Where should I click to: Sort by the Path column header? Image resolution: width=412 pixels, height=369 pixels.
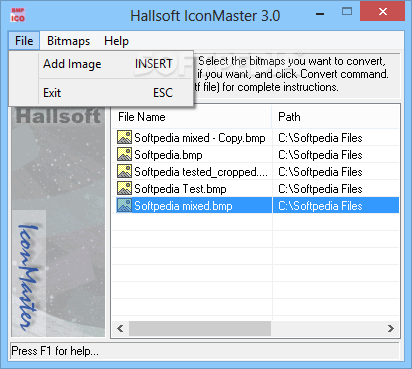(x=336, y=117)
